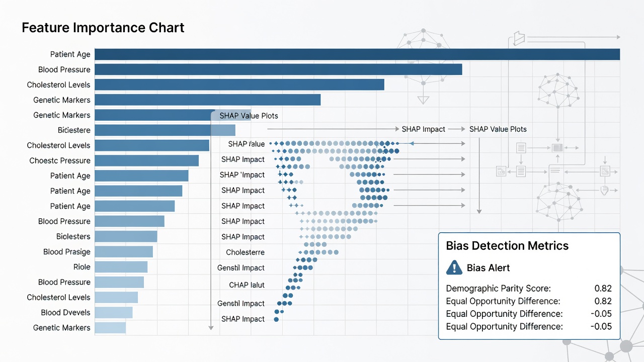Click the Feature Importance Chart title
This screenshot has width=644, height=362.
[x=103, y=28]
